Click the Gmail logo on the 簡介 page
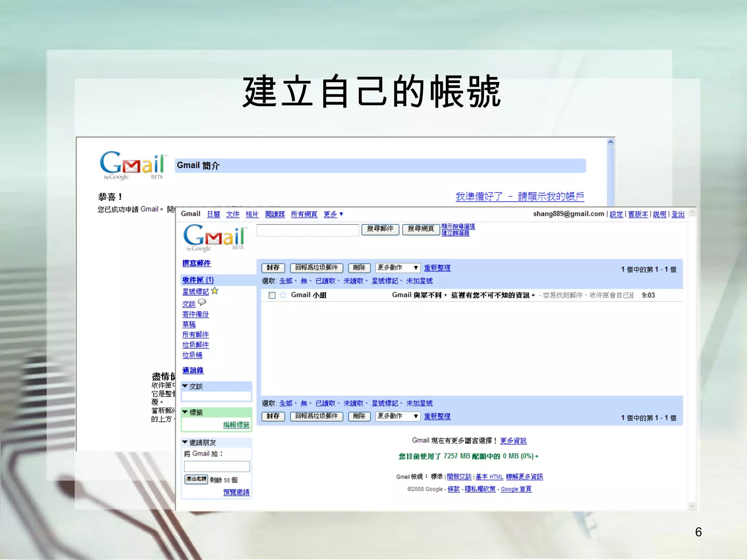 pyautogui.click(x=133, y=166)
